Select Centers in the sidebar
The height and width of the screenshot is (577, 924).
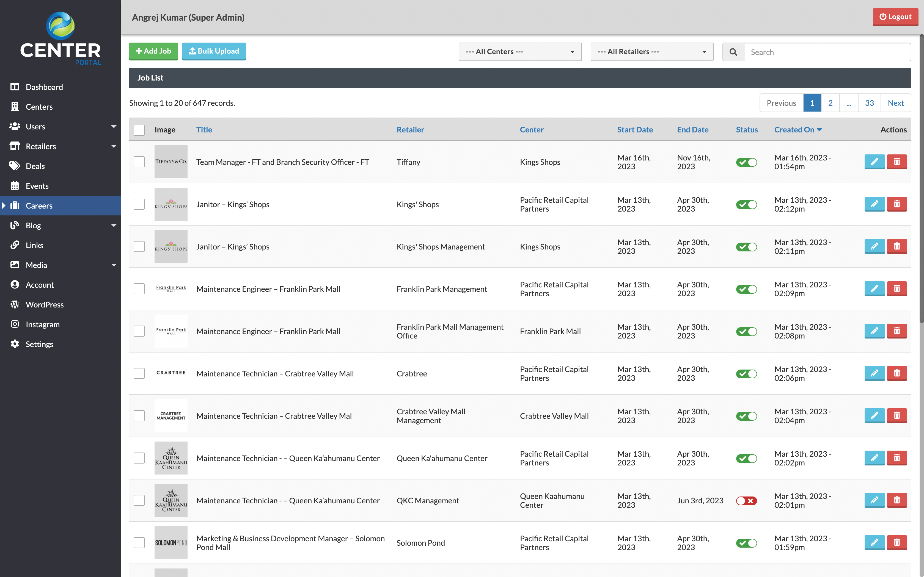point(40,107)
